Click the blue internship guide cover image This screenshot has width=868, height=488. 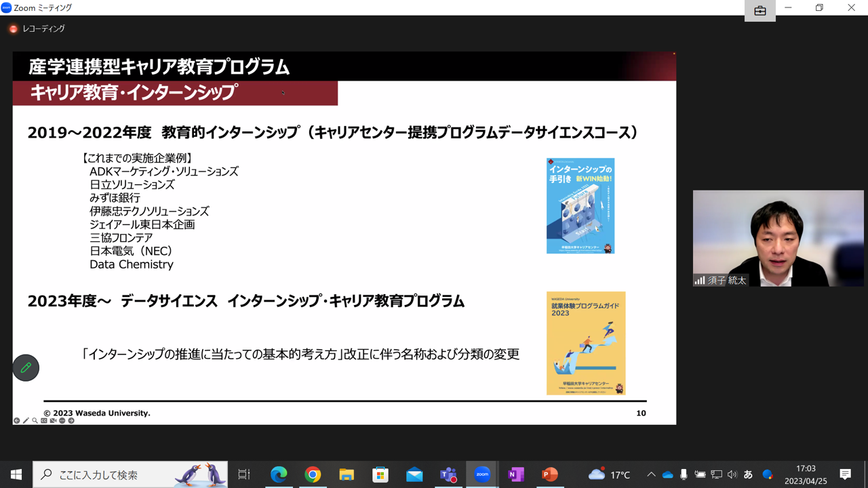(580, 206)
